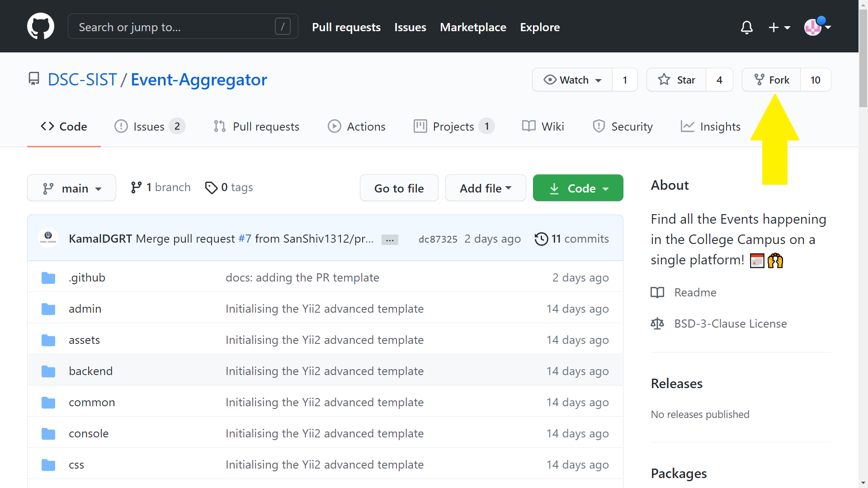Click the Star button
The height and width of the screenshot is (488, 868).
(677, 80)
